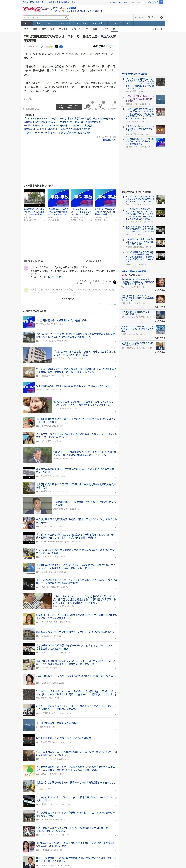
Task: Open the ライブ tab in top navigation
Action: pos(49,24)
